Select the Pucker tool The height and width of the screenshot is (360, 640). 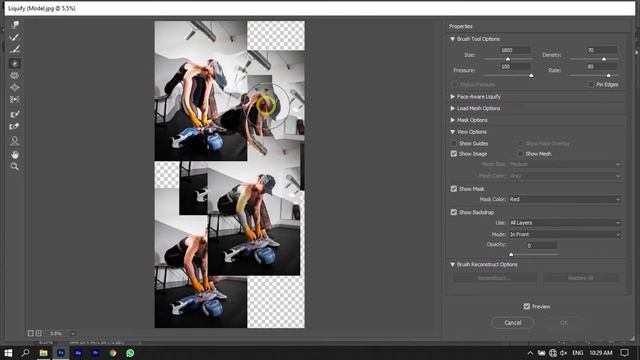[15, 76]
